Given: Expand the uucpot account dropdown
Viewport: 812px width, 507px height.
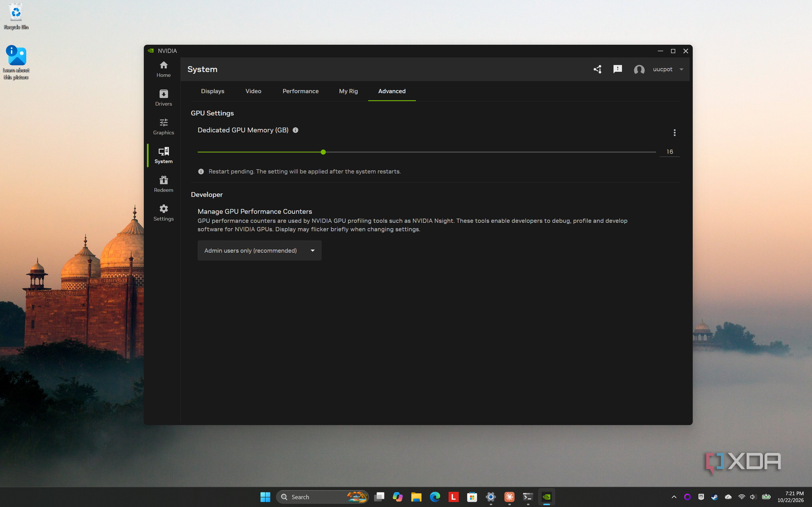Looking at the screenshot, I should pyautogui.click(x=682, y=69).
